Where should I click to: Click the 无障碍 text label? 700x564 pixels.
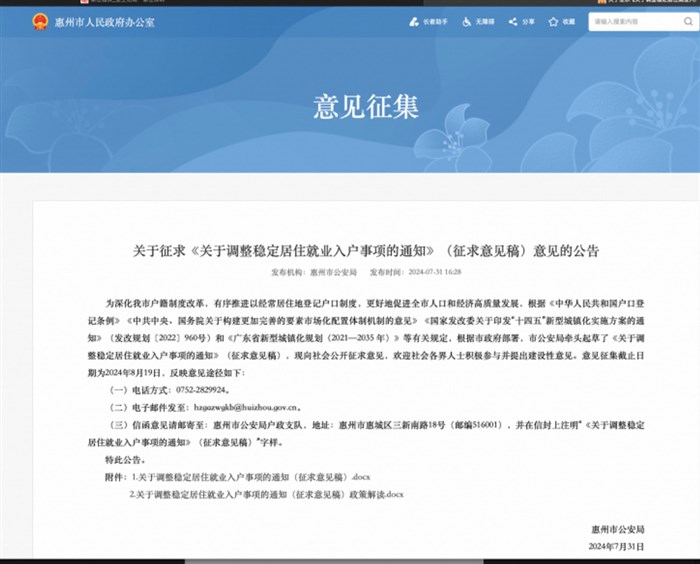(485, 21)
